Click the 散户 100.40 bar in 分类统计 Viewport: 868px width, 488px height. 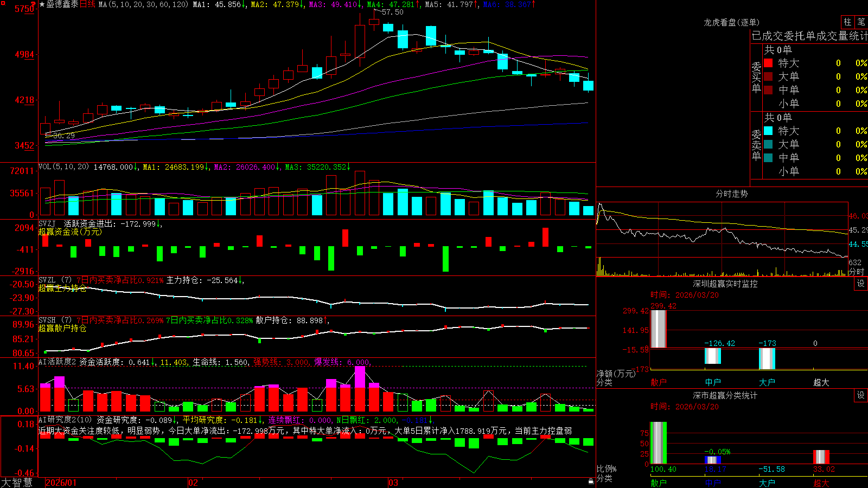click(659, 443)
